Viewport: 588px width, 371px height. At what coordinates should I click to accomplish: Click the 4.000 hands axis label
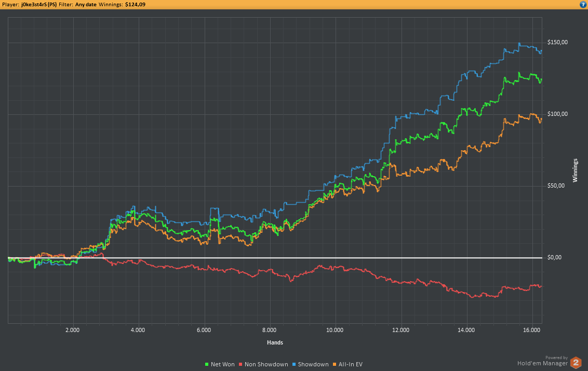(138, 330)
